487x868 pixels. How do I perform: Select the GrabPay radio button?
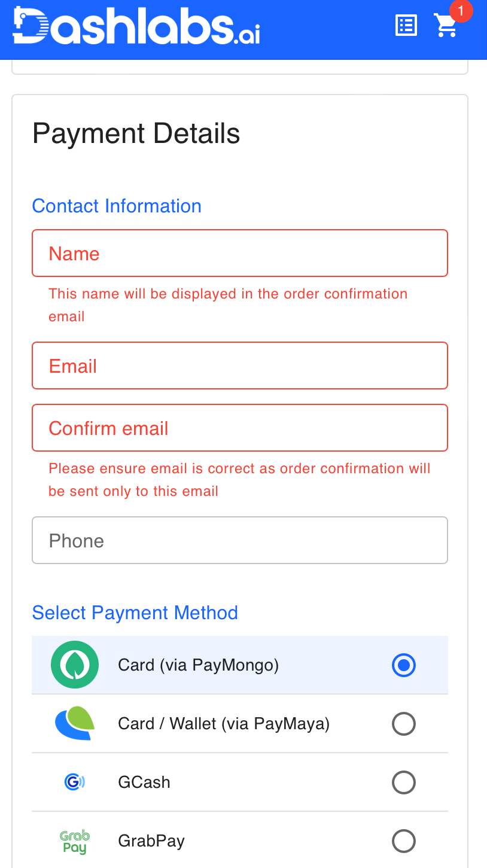click(404, 841)
